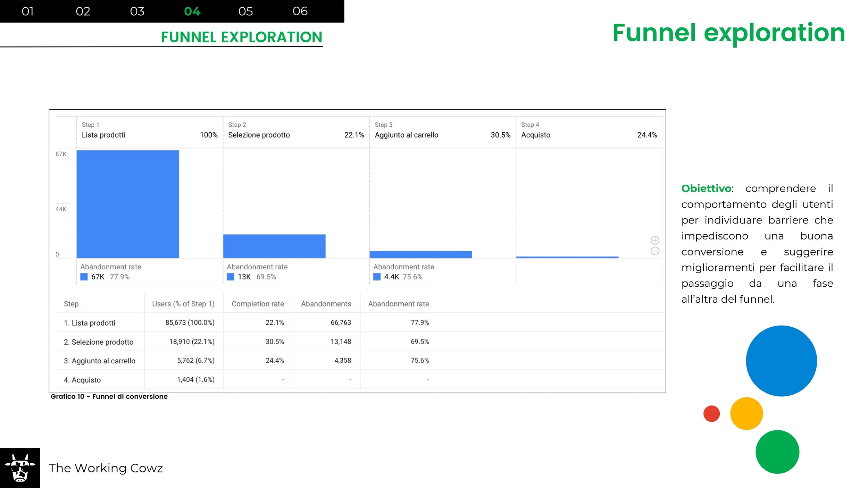
Task: Click the green decorative circle
Action: 777,452
